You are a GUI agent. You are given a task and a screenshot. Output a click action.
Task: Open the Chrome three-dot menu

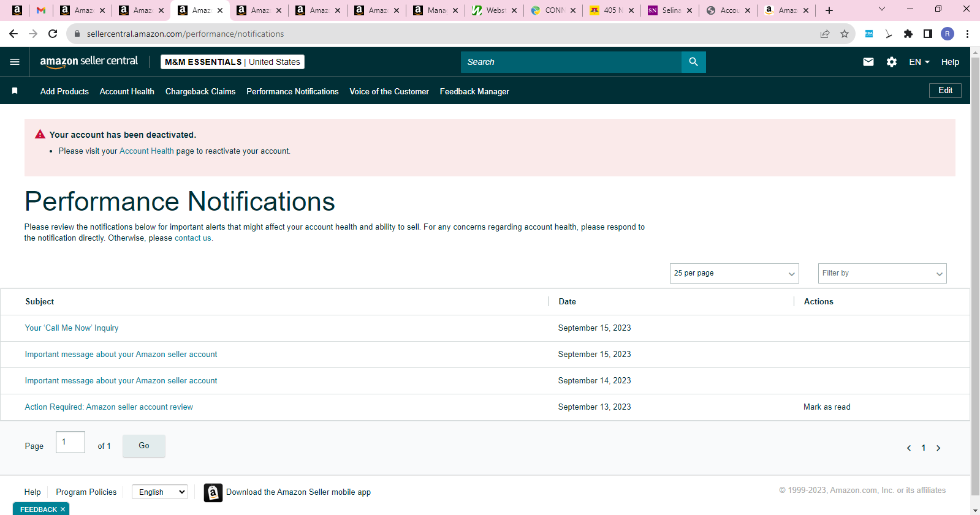[x=967, y=34]
